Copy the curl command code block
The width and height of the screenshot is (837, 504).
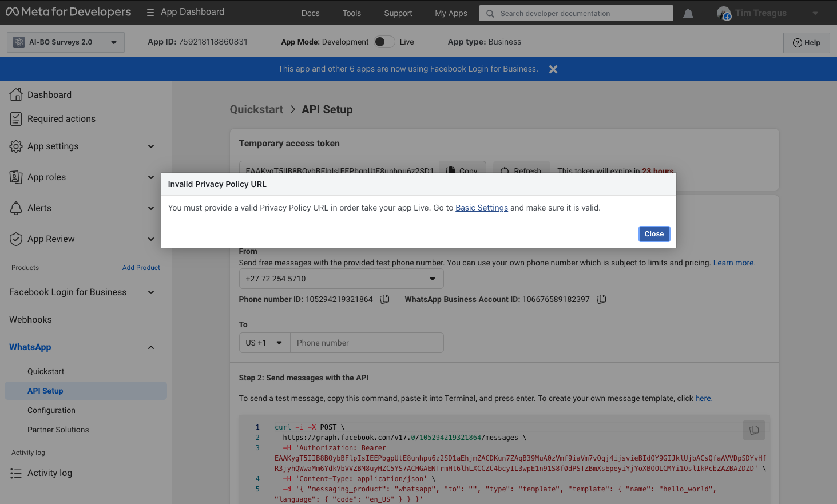(x=754, y=430)
